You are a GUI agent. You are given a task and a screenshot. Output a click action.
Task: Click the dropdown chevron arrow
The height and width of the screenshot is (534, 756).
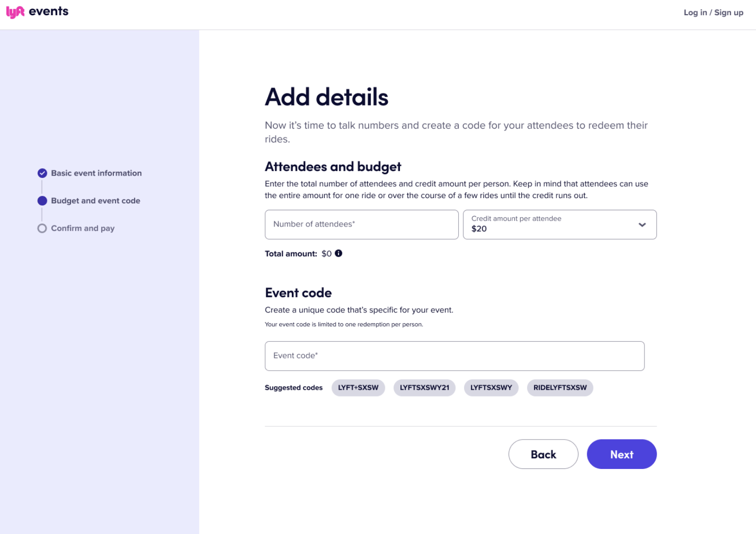[x=642, y=225]
